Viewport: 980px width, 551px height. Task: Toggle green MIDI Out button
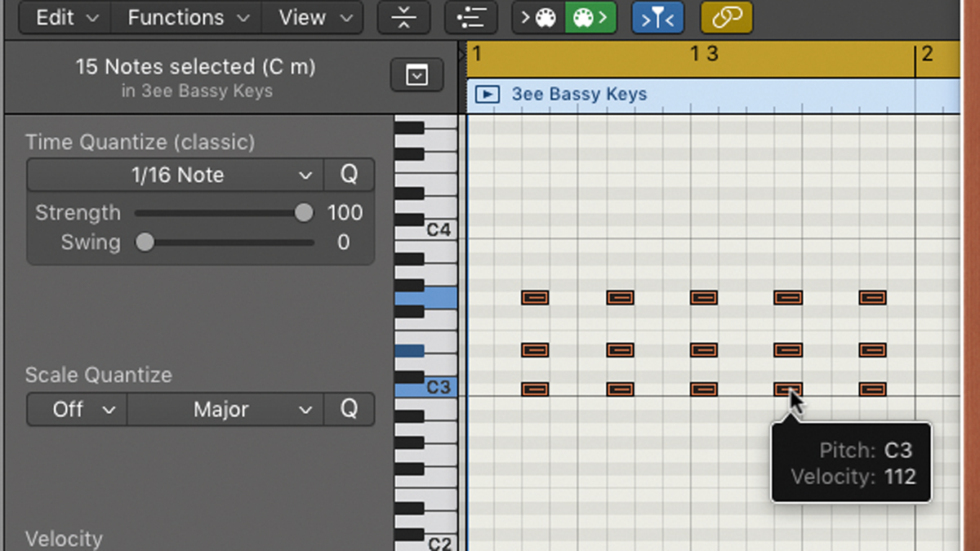[590, 17]
